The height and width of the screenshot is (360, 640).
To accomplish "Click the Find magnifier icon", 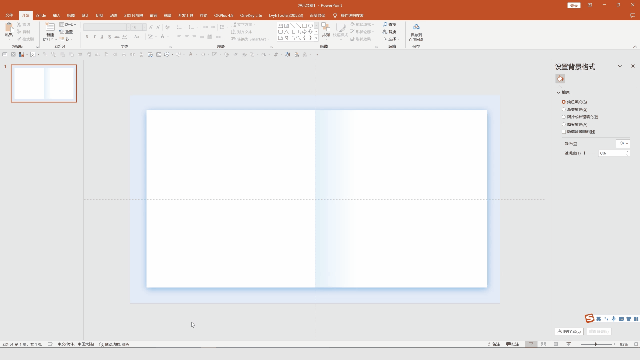I will 385,24.
